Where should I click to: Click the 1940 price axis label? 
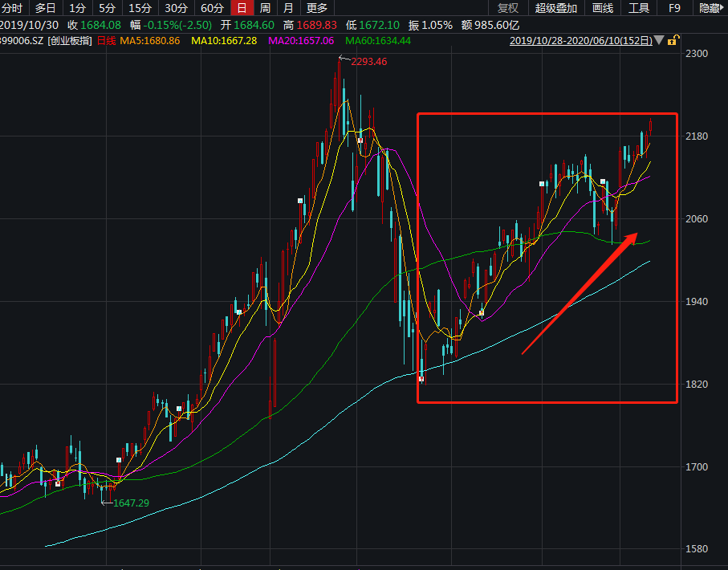(x=697, y=302)
